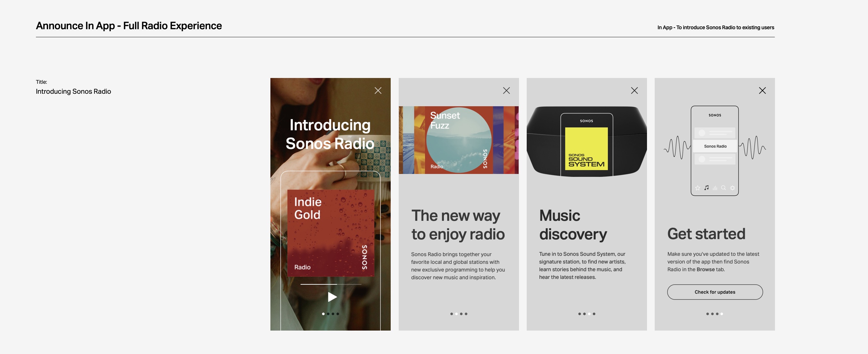Screen dimensions: 868x354
Task: Tap the music note Browse icon
Action: click(706, 188)
